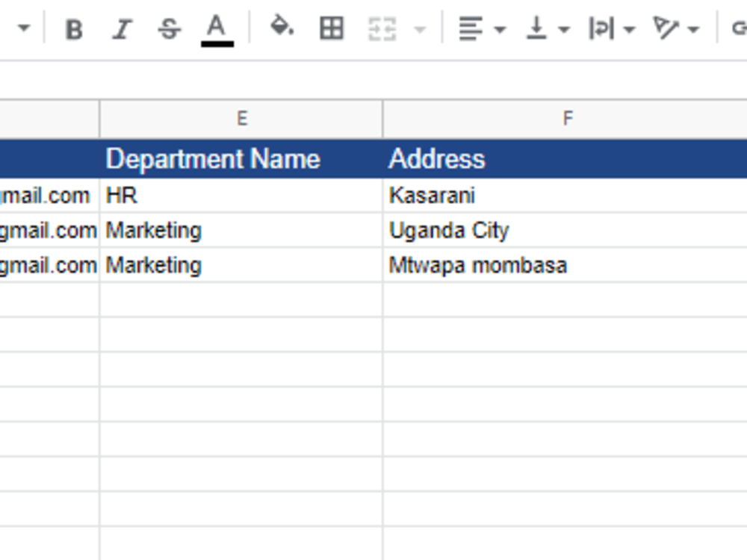Toggle strikethrough formatting
The height and width of the screenshot is (560, 747).
[170, 28]
